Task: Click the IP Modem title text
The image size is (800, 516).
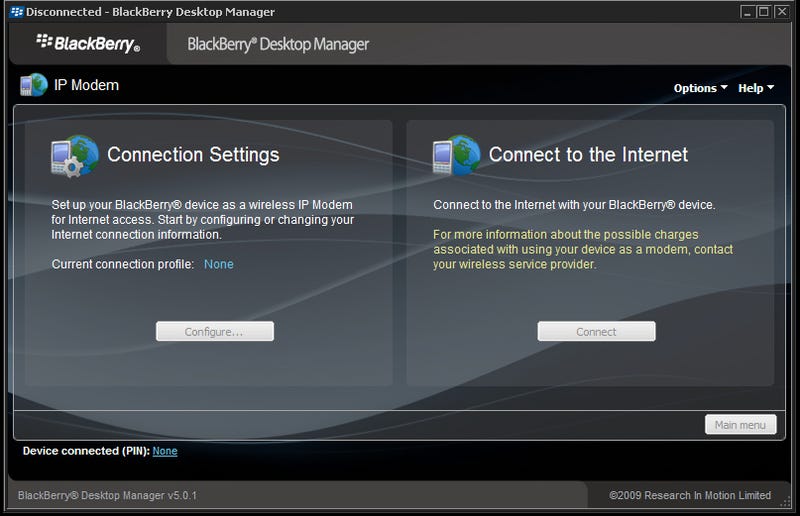Action: (x=86, y=85)
